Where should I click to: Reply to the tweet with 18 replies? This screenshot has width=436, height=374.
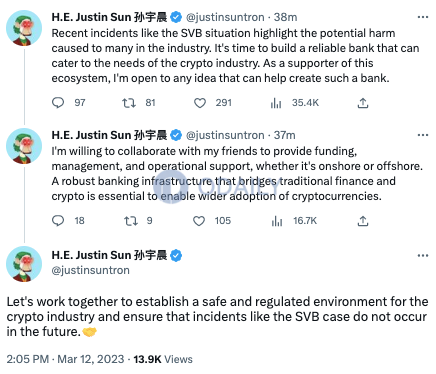click(x=58, y=221)
